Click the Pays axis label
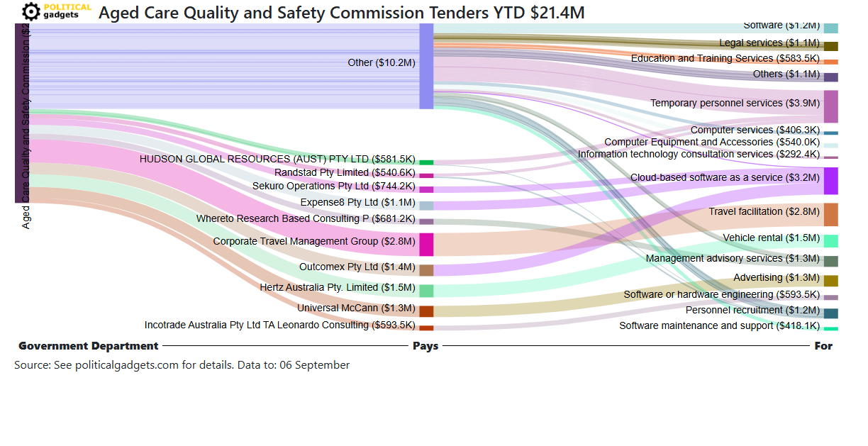This screenshot has width=868, height=446. pos(425,346)
